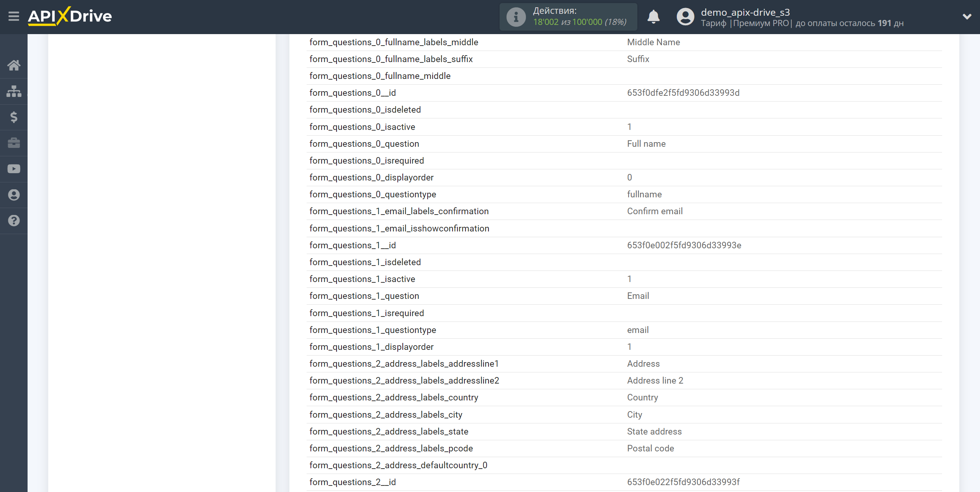Select the form_questions_1_questiontype field

(x=373, y=330)
